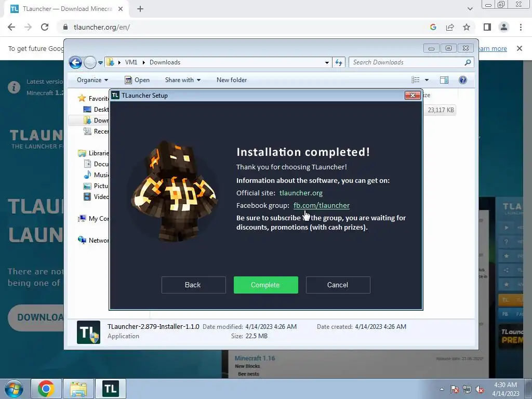Image resolution: width=532 pixels, height=399 pixels.
Task: Click the change view icon
Action: click(416, 80)
